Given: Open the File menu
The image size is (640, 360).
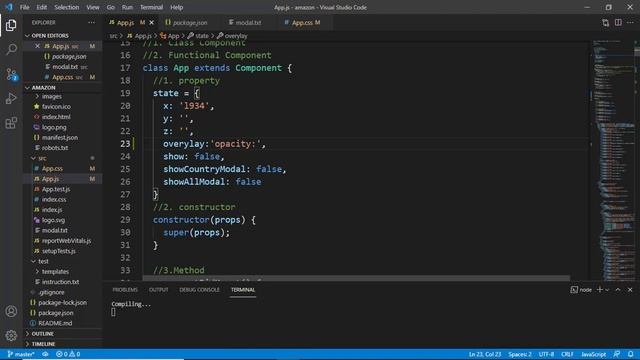Looking at the screenshot, I should pos(24,7).
